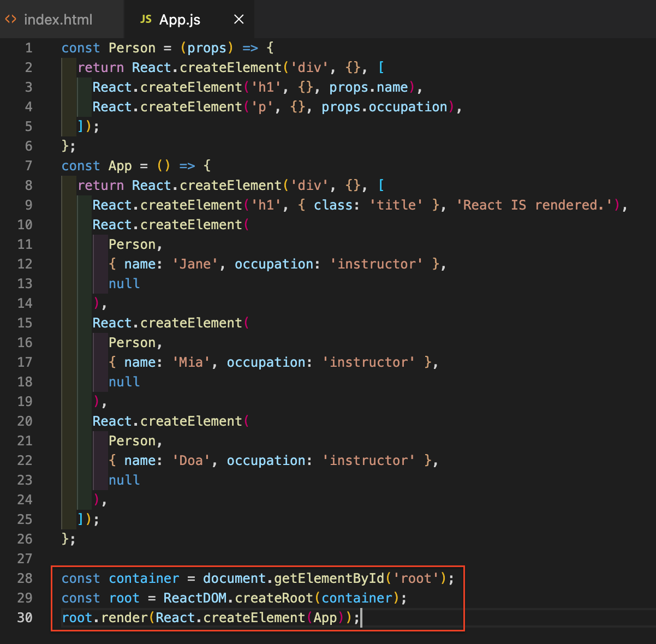Click the HTML file icon on index.html tab
Screen dimensions: 656x644
(x=10, y=20)
